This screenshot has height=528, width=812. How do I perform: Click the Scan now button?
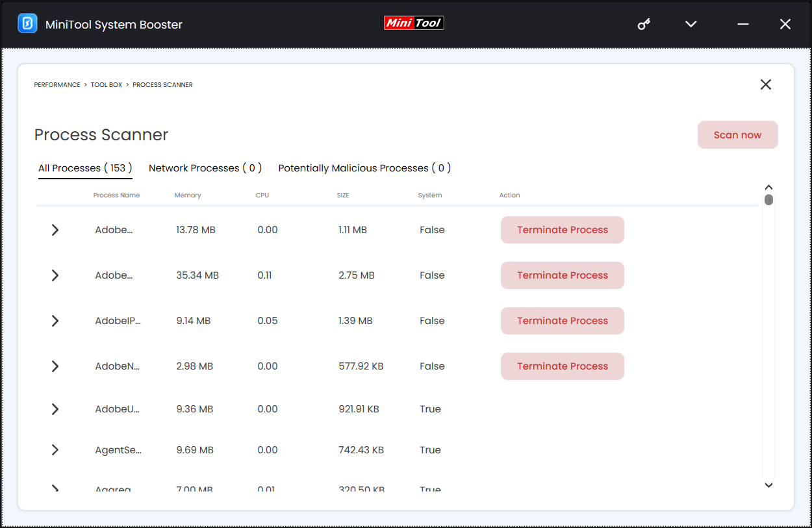point(737,135)
